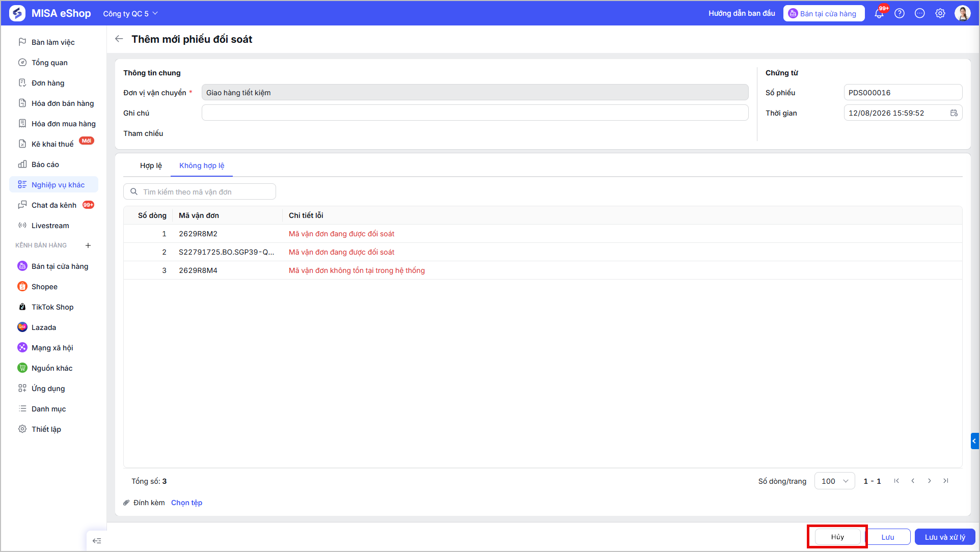Image resolution: width=980 pixels, height=552 pixels.
Task: Click the Hủy button
Action: pos(838,537)
